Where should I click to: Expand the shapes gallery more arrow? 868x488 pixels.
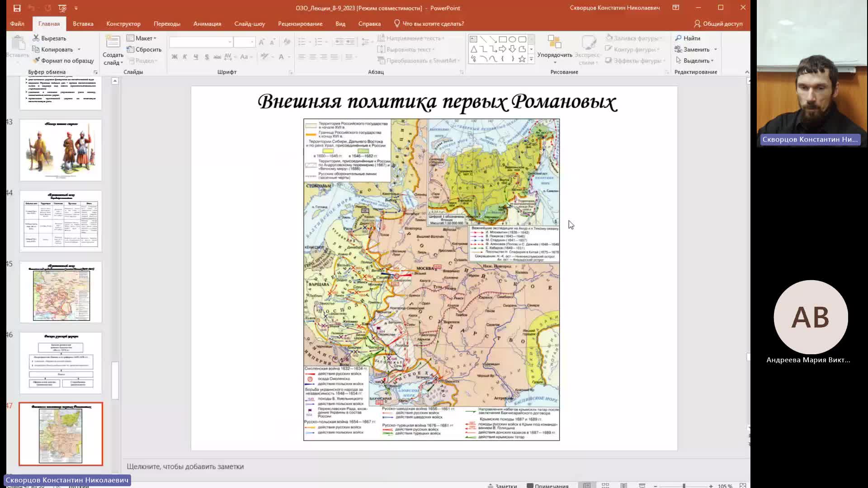tap(531, 59)
